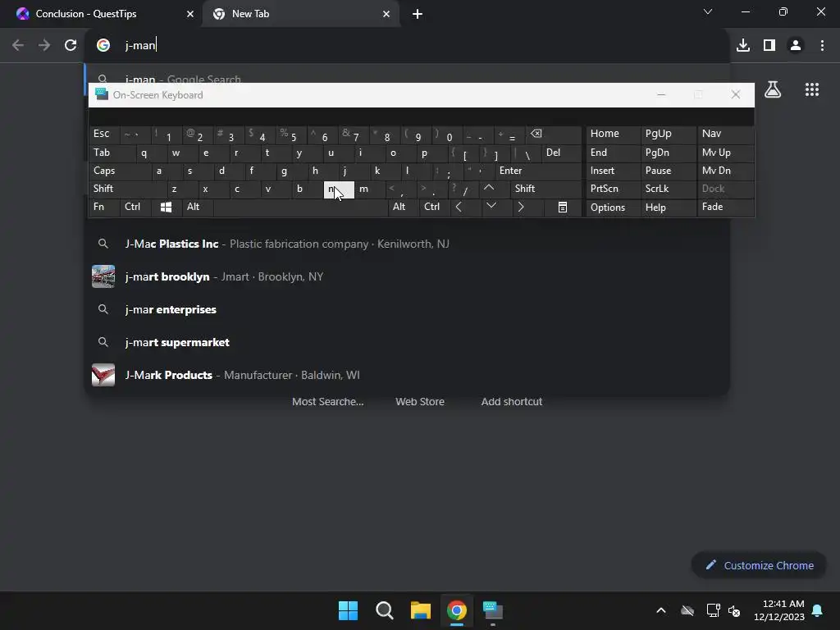The width and height of the screenshot is (840, 630).
Task: Tap the spacebar on On-Screen Keyboard
Action: pyautogui.click(x=300, y=207)
